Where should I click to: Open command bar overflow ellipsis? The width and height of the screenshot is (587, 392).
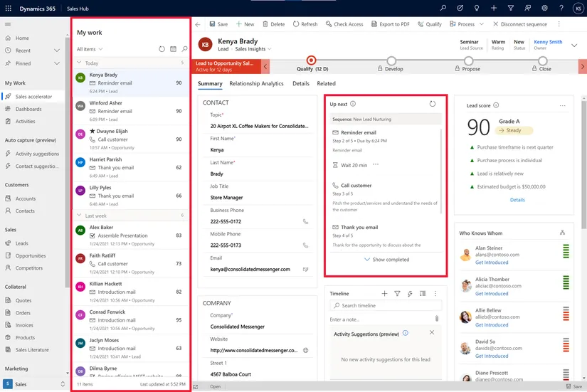tap(559, 24)
